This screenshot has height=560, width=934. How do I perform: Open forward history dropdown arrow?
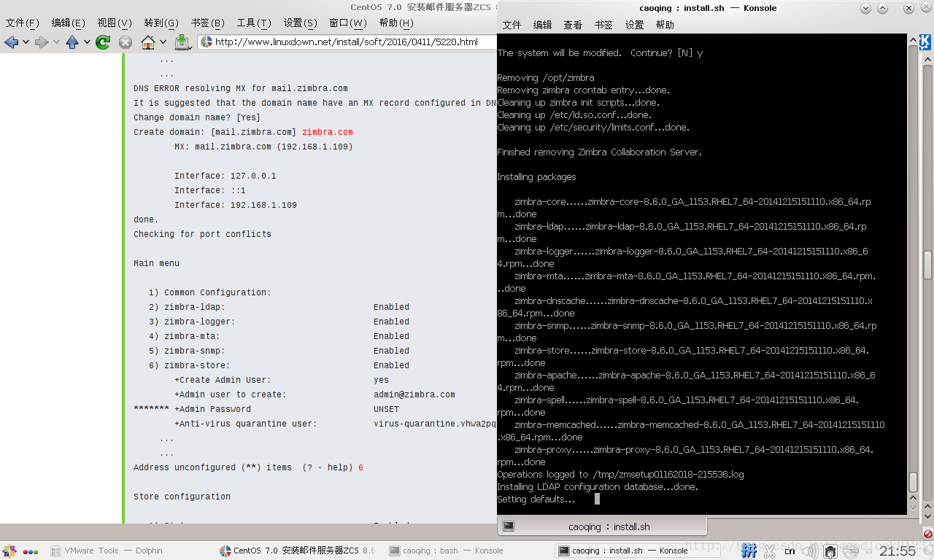[x=55, y=42]
